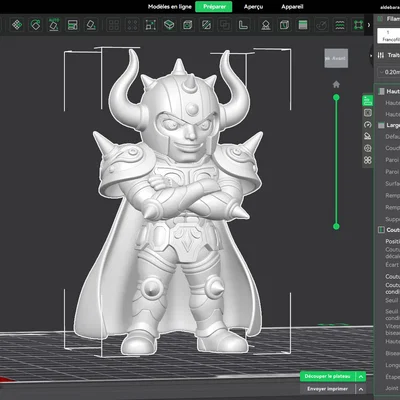Collapse the Cout settings section header
This screenshot has width=400, height=400.
tap(388, 230)
